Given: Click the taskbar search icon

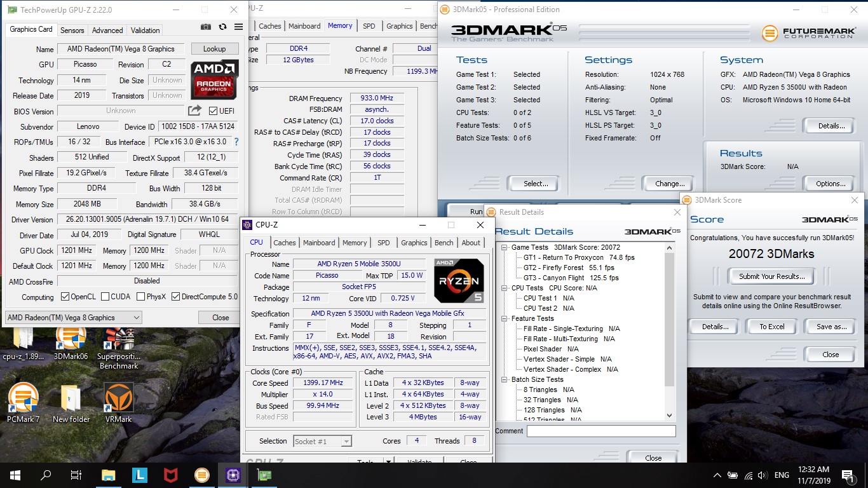Looking at the screenshot, I should (46, 475).
